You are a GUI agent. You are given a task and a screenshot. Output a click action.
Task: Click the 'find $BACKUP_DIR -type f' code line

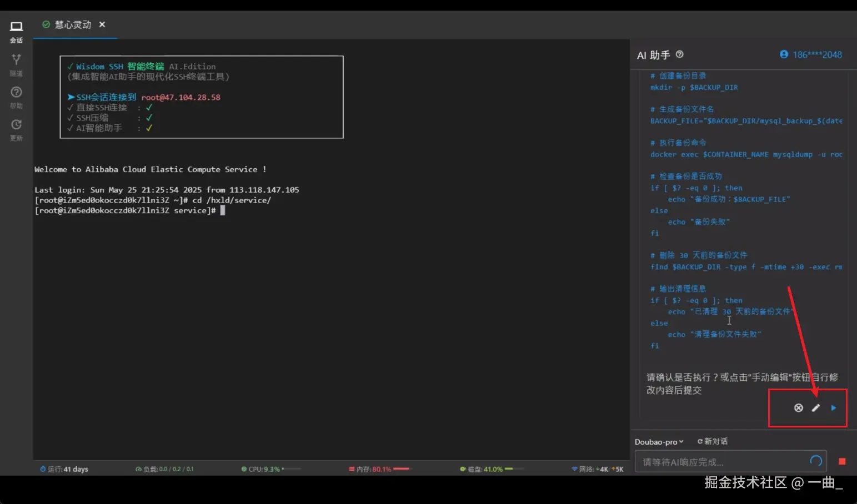pos(746,267)
